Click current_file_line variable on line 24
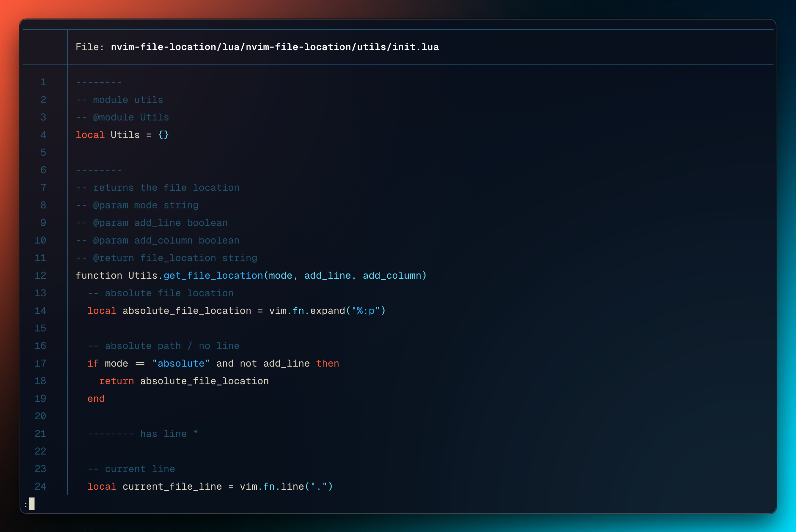 [x=172, y=487]
